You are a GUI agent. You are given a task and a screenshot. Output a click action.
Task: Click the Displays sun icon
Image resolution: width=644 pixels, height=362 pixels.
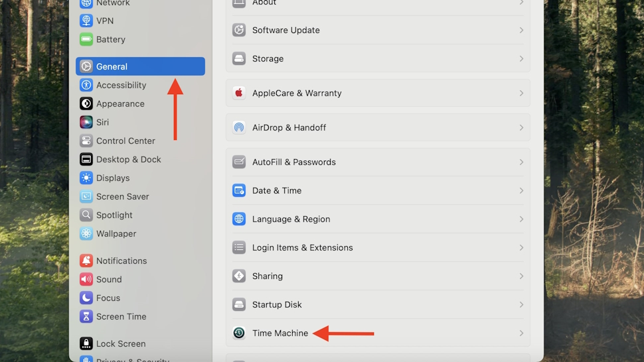[86, 178]
